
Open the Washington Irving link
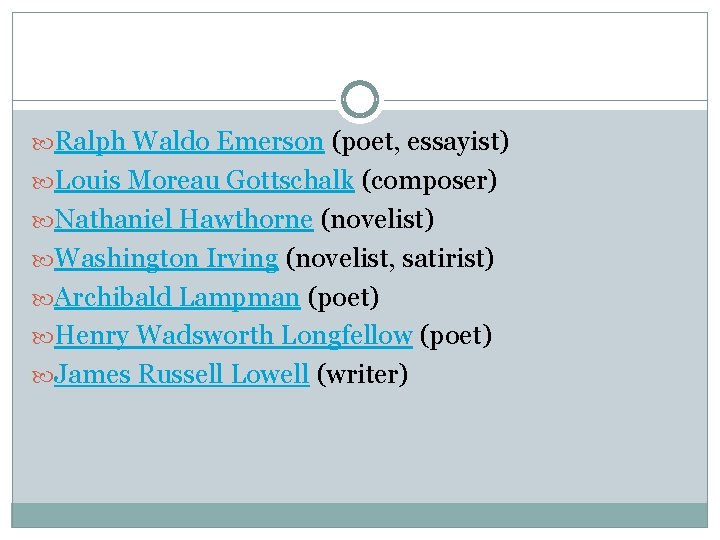(x=165, y=259)
